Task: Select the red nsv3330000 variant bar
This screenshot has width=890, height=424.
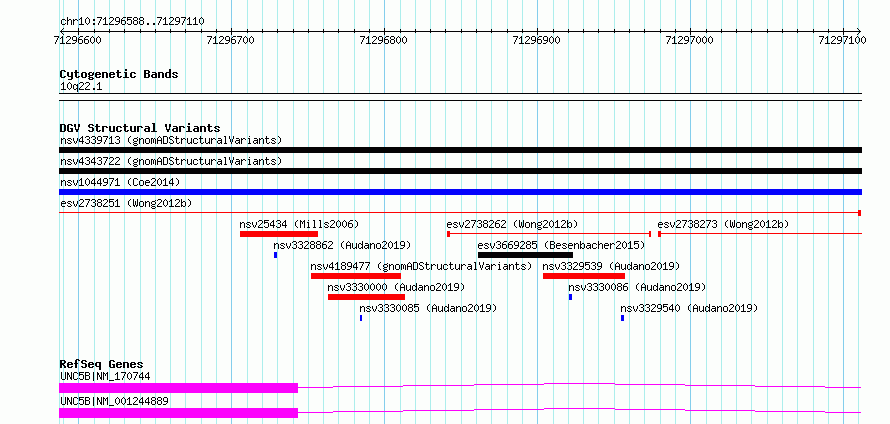Action: [x=367, y=297]
